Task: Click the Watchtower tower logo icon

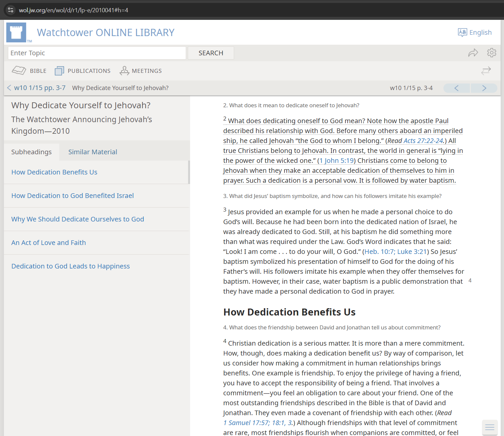Action: tap(16, 32)
